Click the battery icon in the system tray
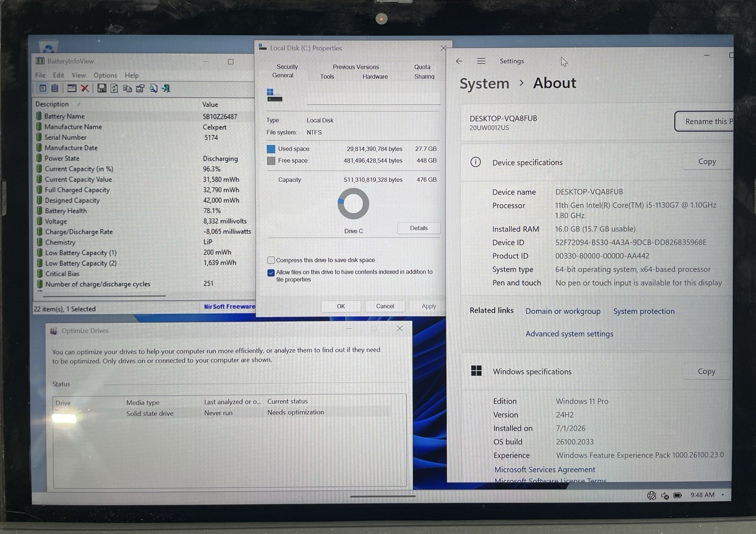Screen dimensions: 756x534 tap(678, 495)
